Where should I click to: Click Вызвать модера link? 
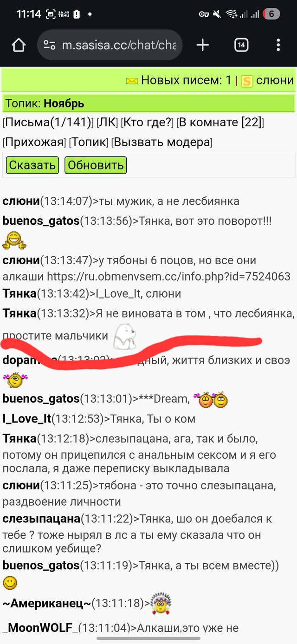[x=161, y=142]
